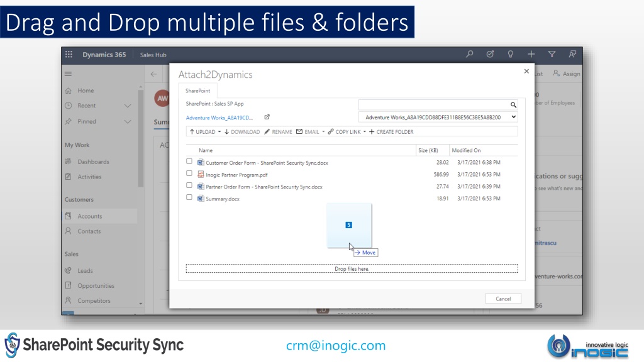Open the Dynamics 365 app launcher grid
Screen dimensions: 644x362
click(x=69, y=55)
